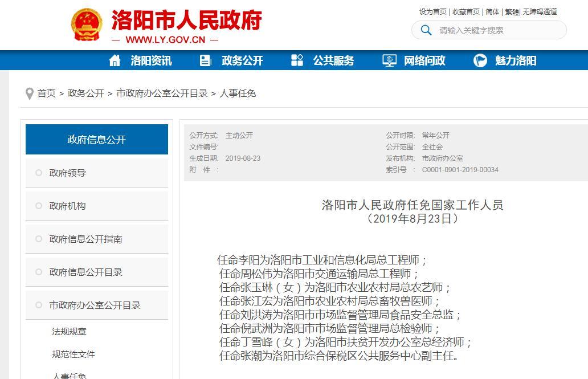588x379 pixels.
Task: Click the grid icon beside 公共服务
Action: (x=297, y=60)
